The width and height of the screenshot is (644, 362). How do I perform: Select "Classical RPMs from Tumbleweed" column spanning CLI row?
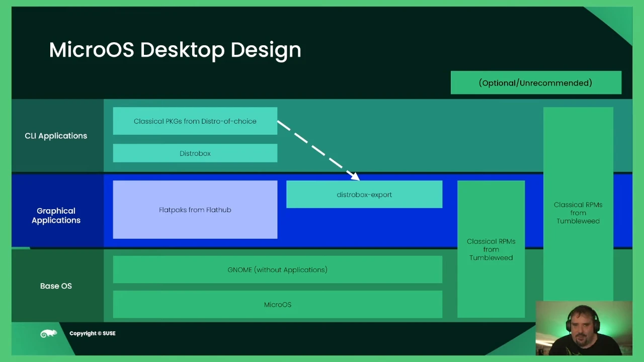click(578, 204)
